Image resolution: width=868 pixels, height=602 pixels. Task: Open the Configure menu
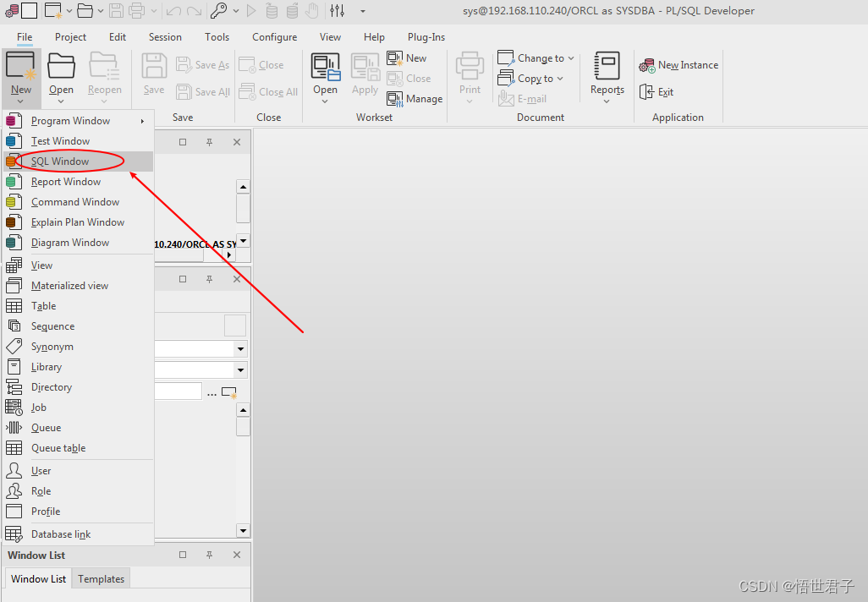pos(275,37)
